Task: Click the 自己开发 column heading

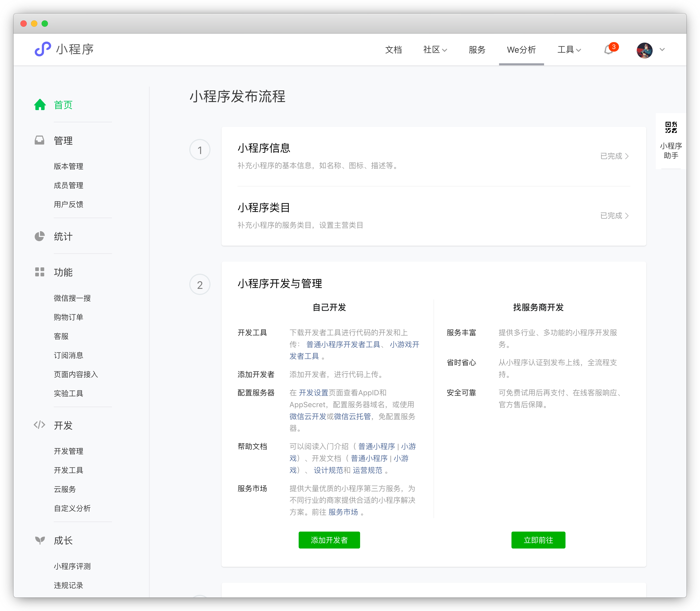Action: click(329, 308)
